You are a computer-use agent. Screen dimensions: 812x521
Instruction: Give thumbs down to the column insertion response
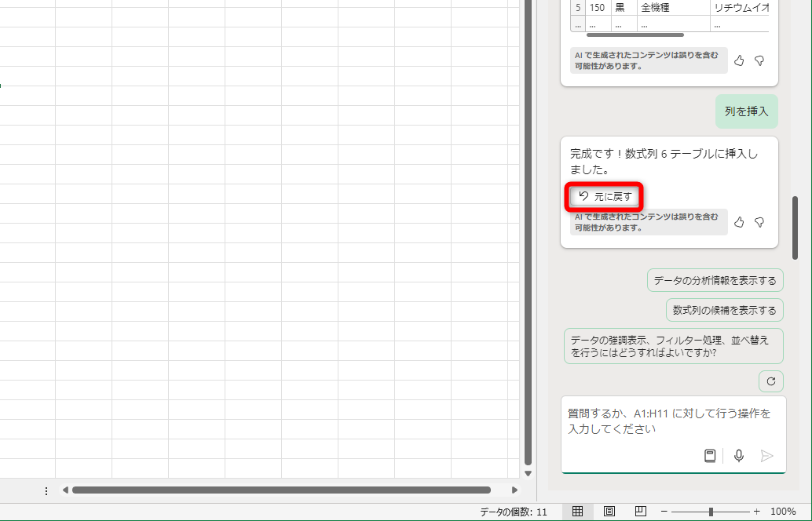click(x=759, y=222)
